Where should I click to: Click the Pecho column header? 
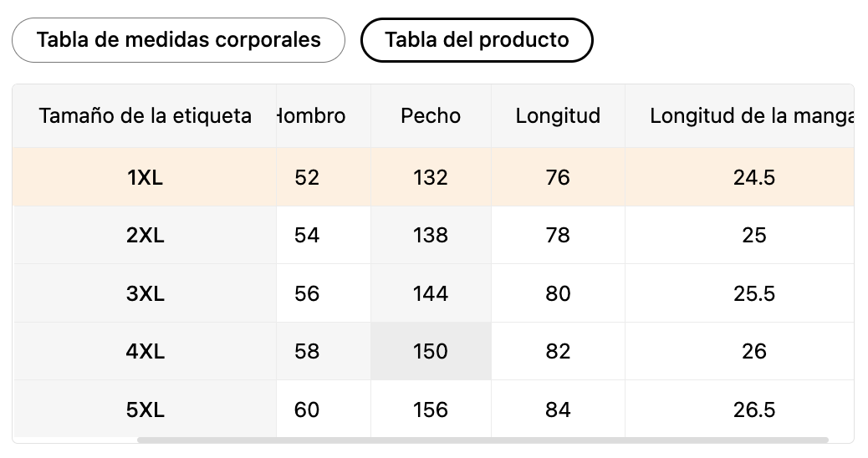coord(431,116)
